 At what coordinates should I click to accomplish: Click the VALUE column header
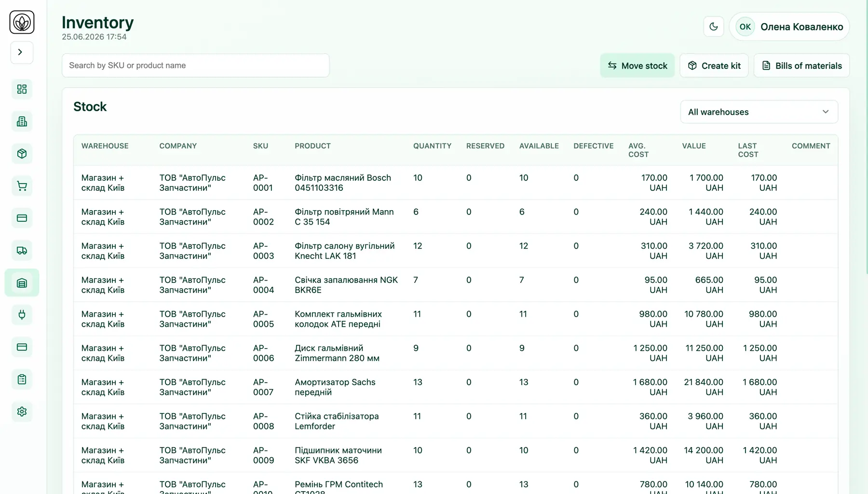pyautogui.click(x=693, y=146)
